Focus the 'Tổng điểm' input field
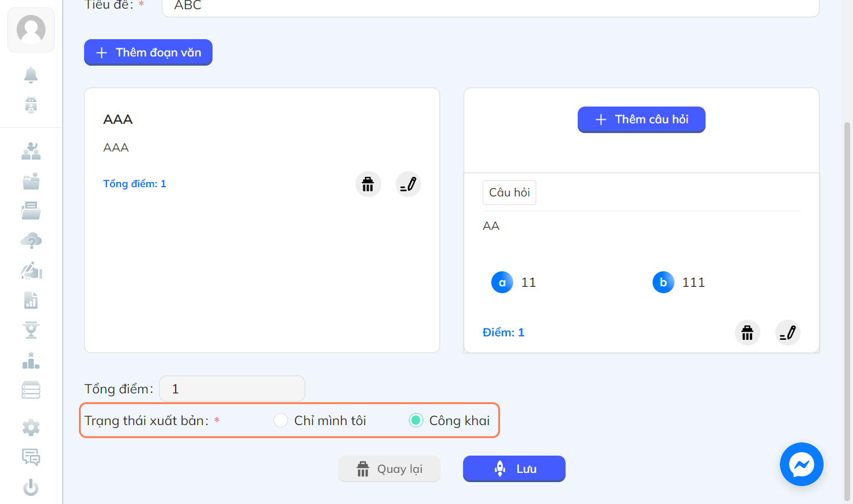Screen dimensions: 853x504 232,389
